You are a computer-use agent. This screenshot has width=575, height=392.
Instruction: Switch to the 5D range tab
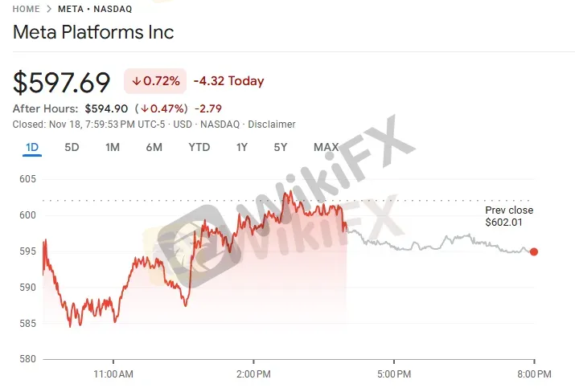point(72,147)
